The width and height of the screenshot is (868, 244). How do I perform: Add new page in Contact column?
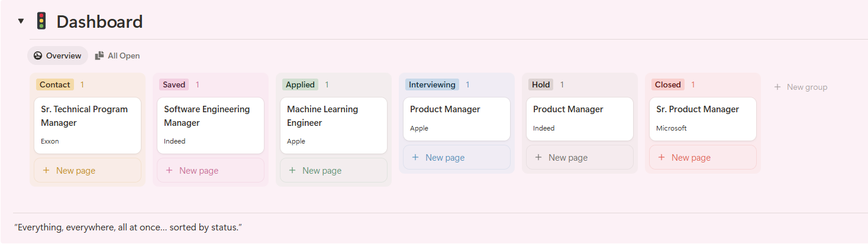tap(88, 170)
